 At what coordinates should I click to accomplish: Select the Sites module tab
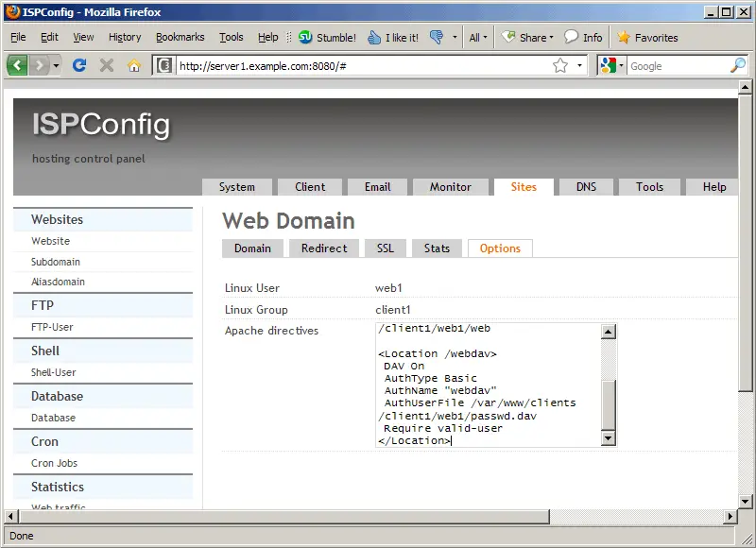tap(524, 187)
